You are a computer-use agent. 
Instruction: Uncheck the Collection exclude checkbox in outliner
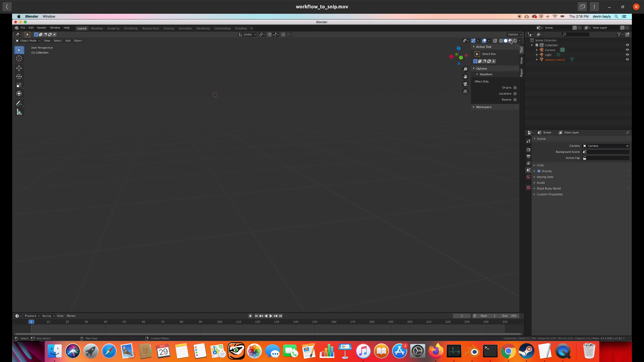pyautogui.click(x=537, y=45)
